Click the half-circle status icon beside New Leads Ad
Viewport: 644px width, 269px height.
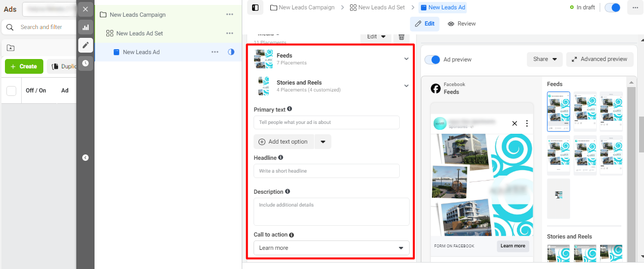point(231,52)
